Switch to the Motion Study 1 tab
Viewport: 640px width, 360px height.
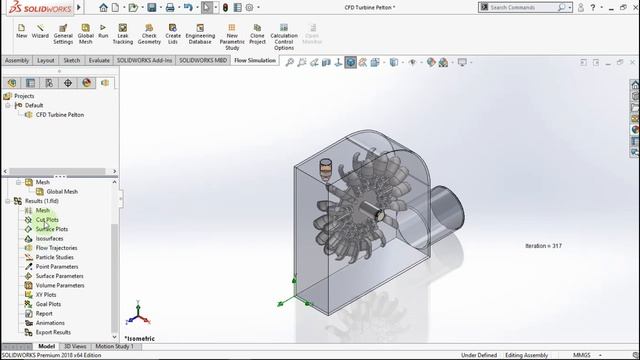point(115,347)
